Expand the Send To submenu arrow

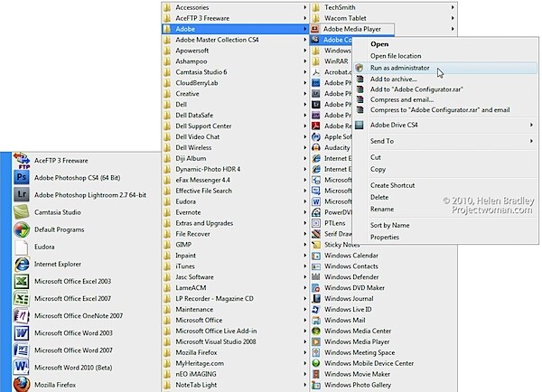(531, 141)
